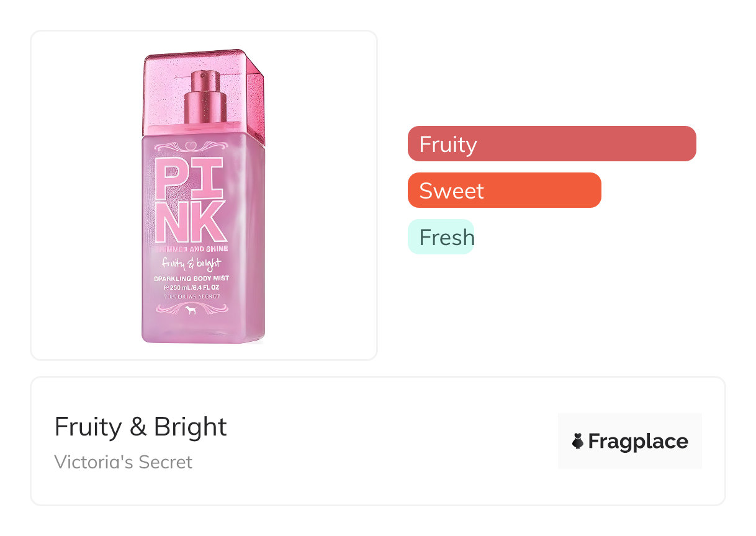This screenshot has width=756, height=536.
Task: Click the Fragplace wordmark text
Action: click(x=638, y=441)
